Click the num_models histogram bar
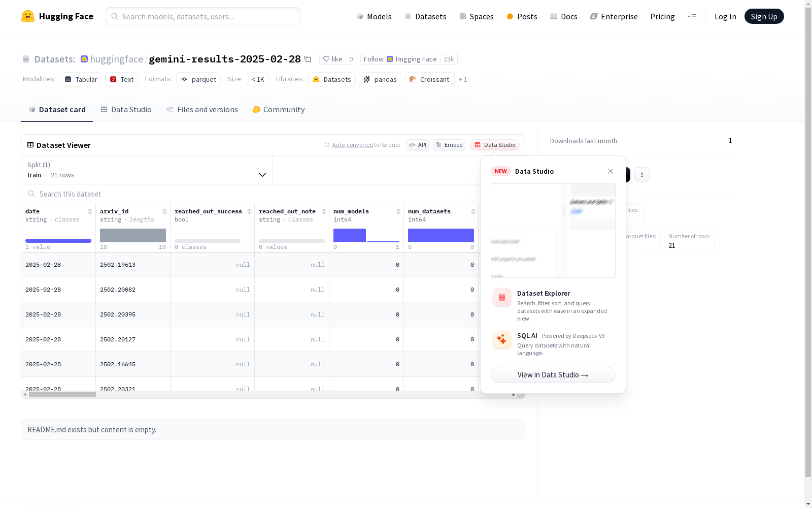 [x=350, y=235]
